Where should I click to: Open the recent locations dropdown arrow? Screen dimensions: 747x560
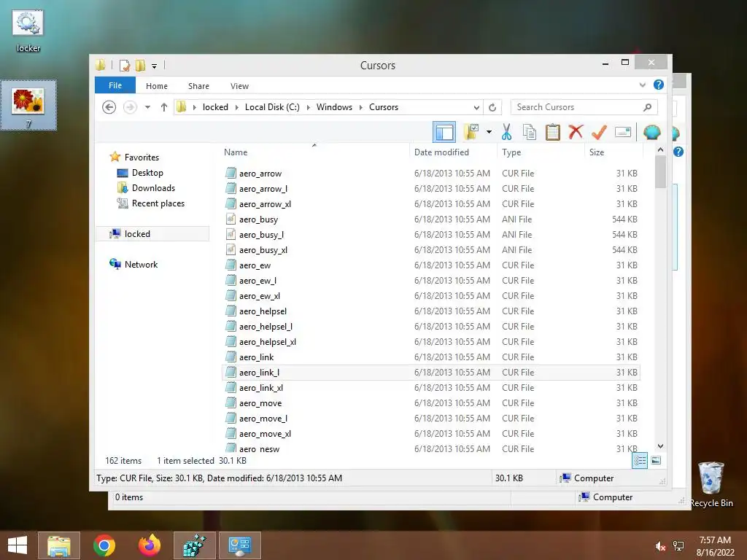147,107
